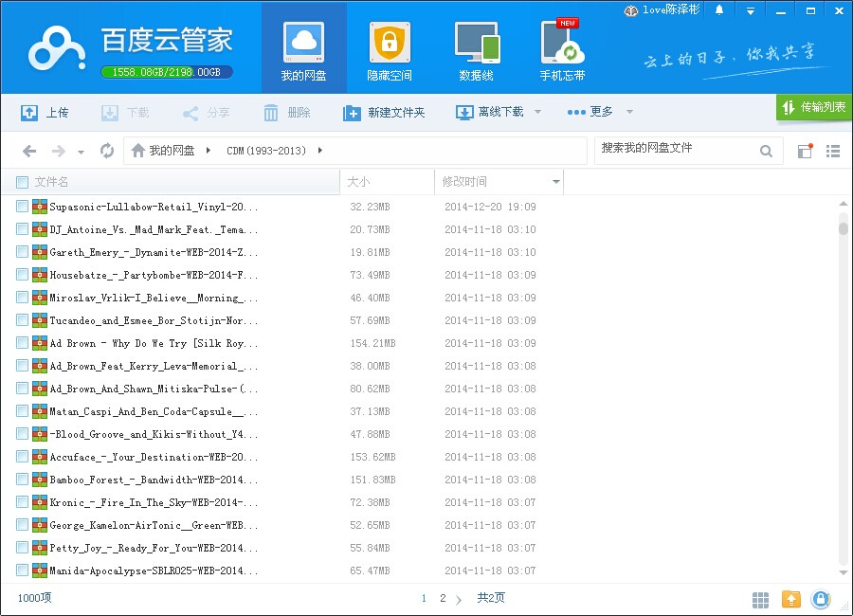Check the Supasonic-Lullabow file checkbox

pos(23,207)
